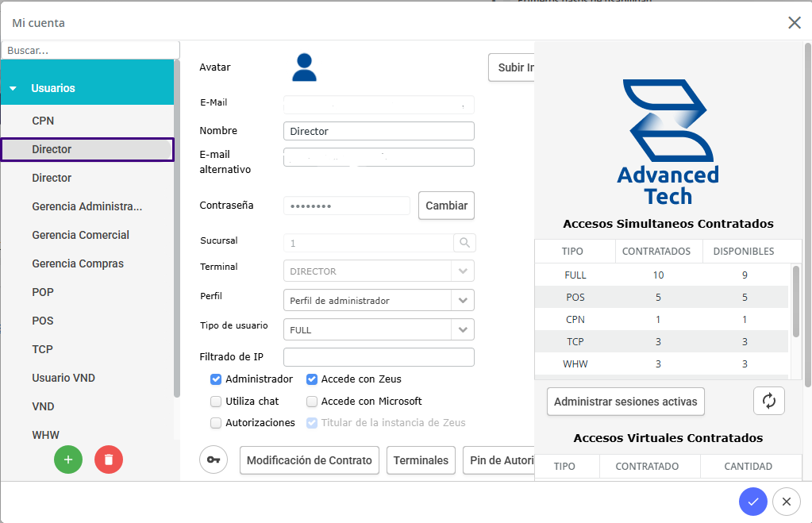Screen dimensions: 812x523
Task: Confirm changes with the blue checkmark button
Action: click(x=752, y=502)
